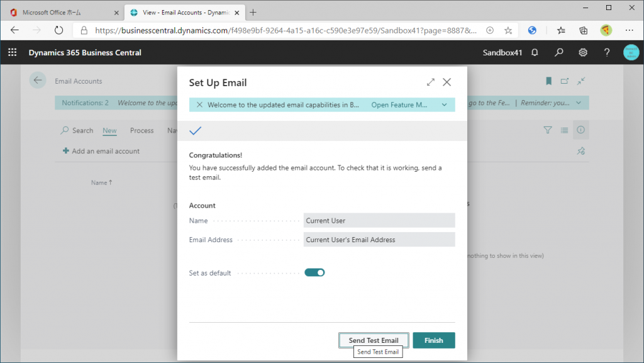Expand the Set Up Email dialog to full size
This screenshot has height=363, width=644.
click(430, 82)
